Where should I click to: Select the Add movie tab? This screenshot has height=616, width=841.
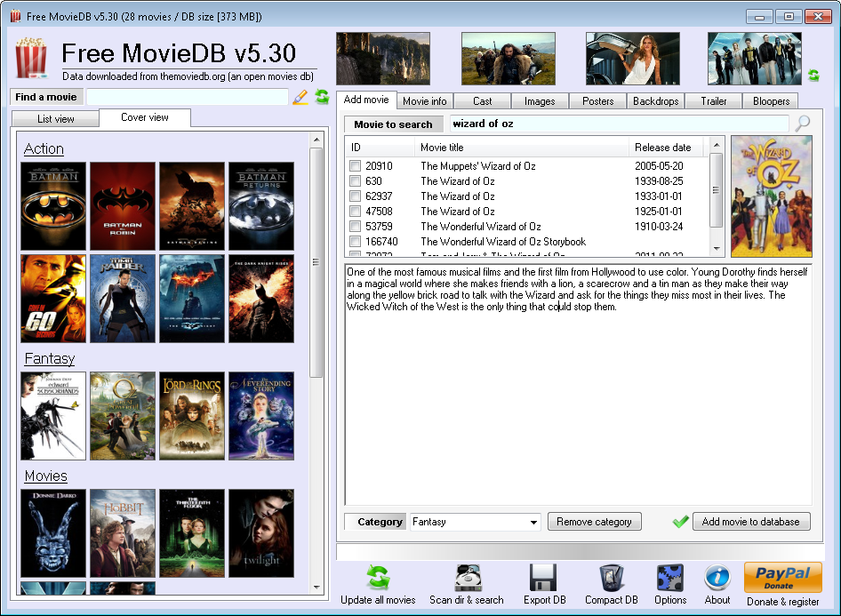tap(366, 100)
